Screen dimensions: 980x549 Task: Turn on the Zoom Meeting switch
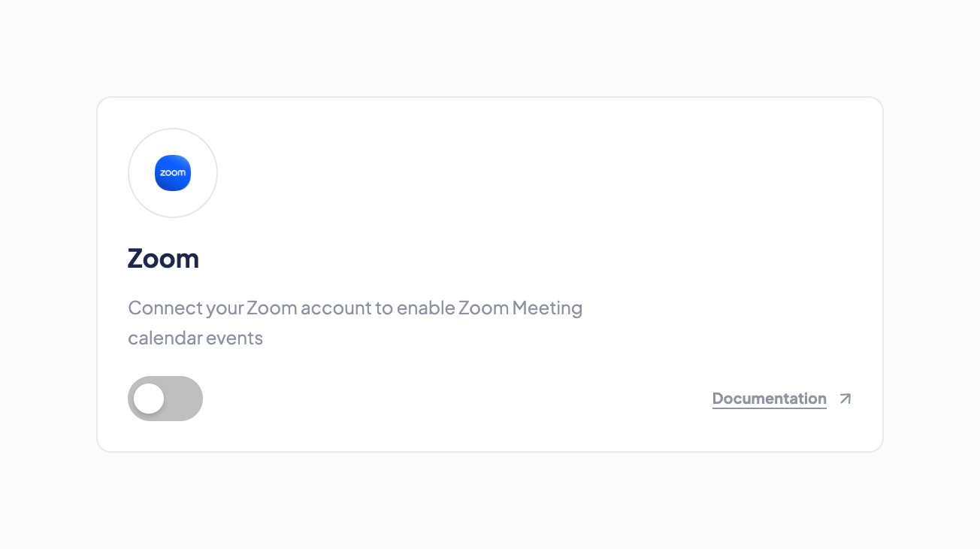click(165, 399)
